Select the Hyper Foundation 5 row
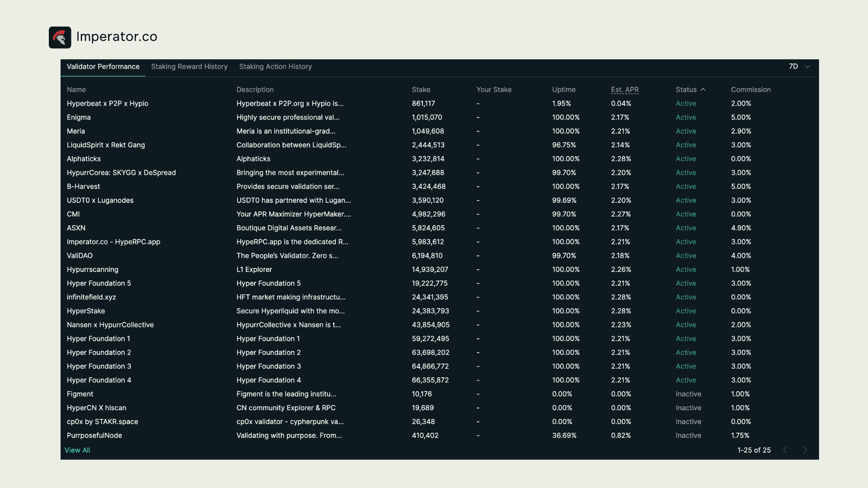The height and width of the screenshot is (488, 868). pyautogui.click(x=99, y=283)
